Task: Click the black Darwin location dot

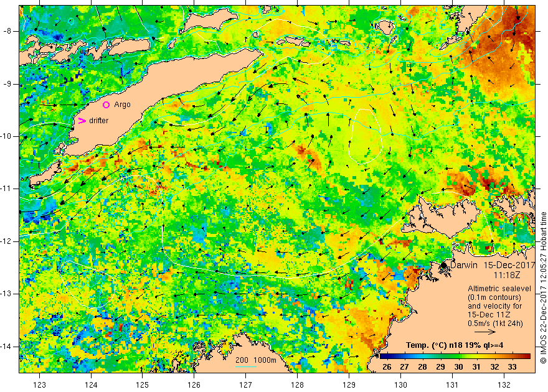Action: coord(443,265)
